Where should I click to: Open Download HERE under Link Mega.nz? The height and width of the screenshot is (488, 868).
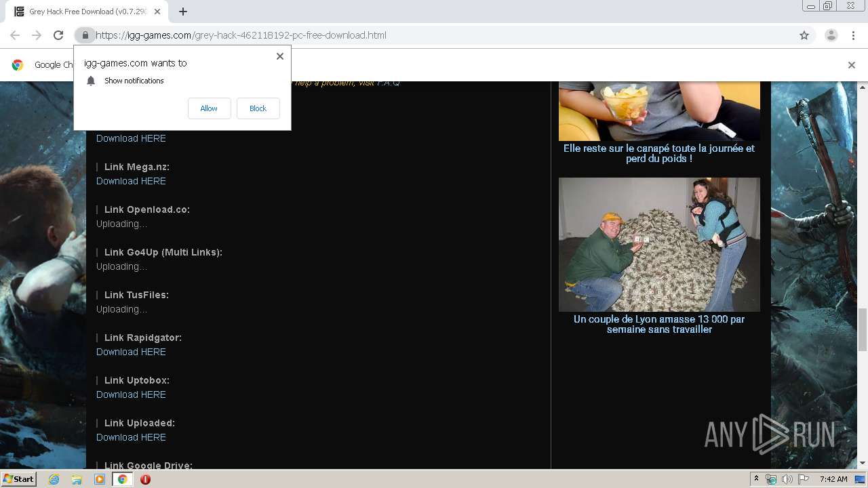coord(131,181)
